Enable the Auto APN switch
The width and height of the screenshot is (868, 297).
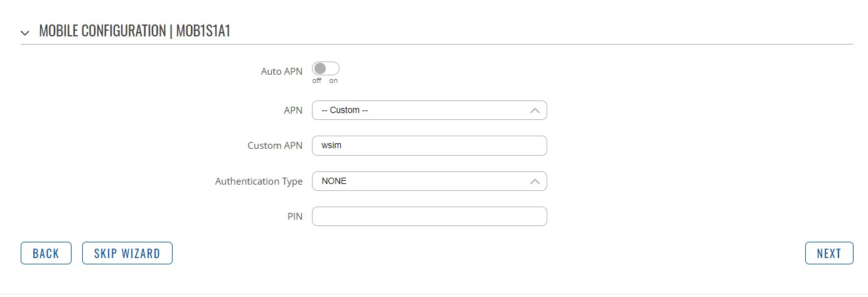[326, 68]
